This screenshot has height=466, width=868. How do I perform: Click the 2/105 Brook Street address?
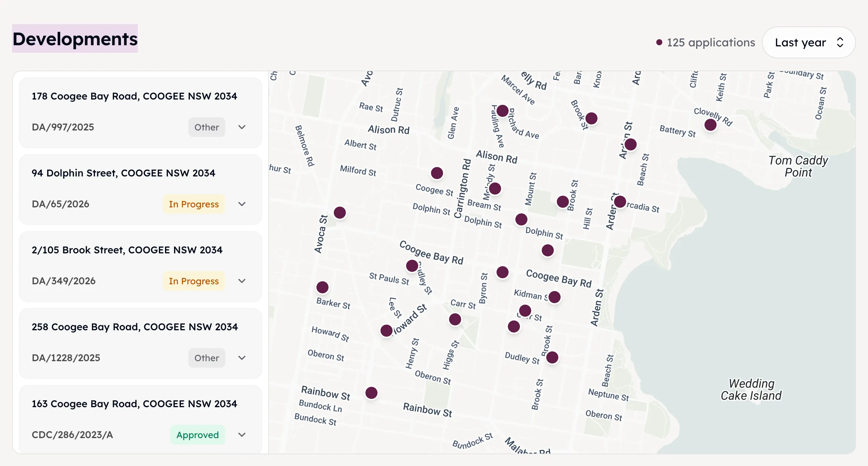(x=127, y=250)
